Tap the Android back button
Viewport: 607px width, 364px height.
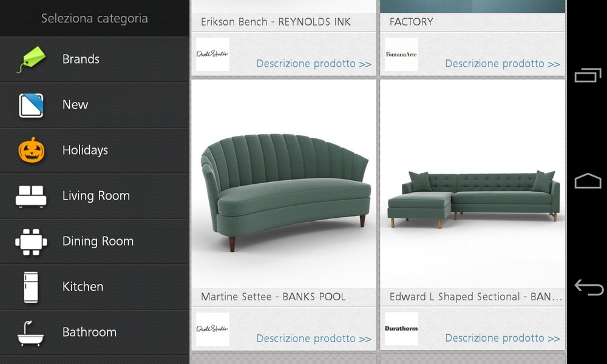click(x=588, y=288)
